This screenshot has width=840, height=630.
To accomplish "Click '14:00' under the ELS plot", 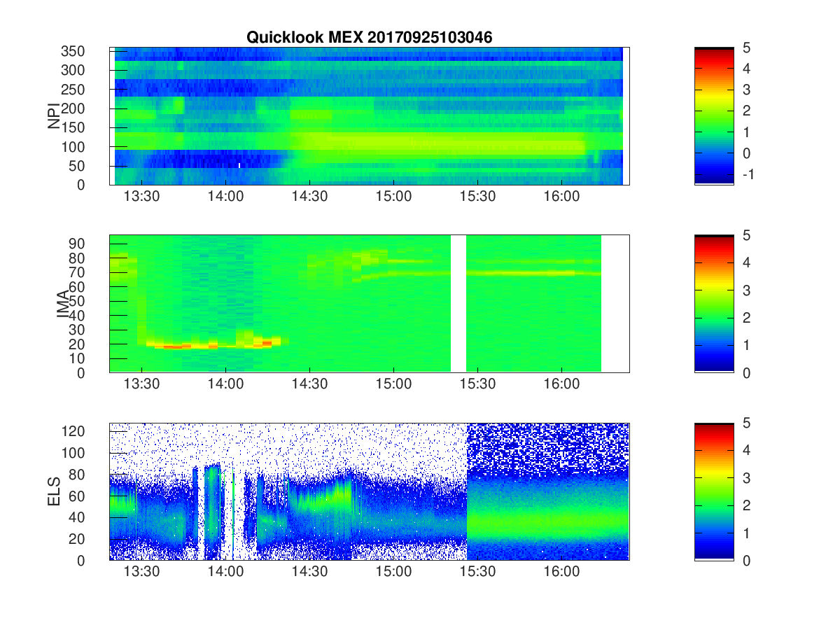I will (x=225, y=572).
